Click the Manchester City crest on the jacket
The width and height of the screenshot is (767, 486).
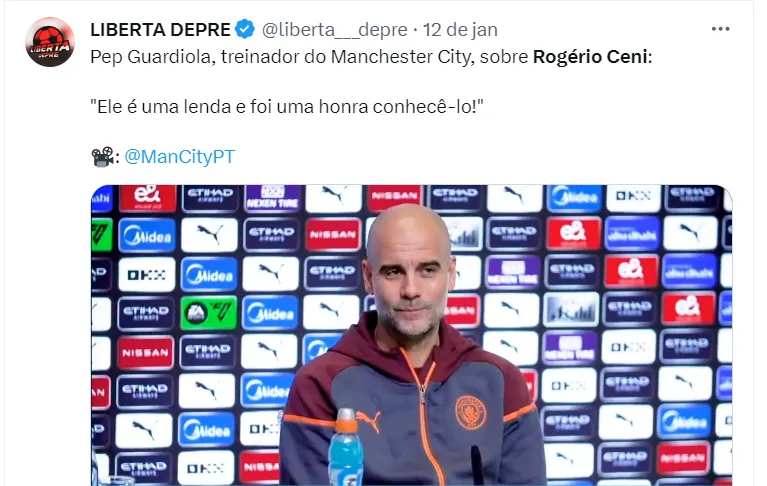point(471,412)
